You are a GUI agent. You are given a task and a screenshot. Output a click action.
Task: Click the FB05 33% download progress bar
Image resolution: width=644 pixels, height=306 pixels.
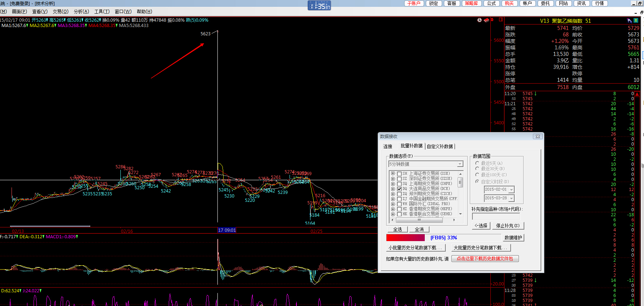pyautogui.click(x=444, y=238)
